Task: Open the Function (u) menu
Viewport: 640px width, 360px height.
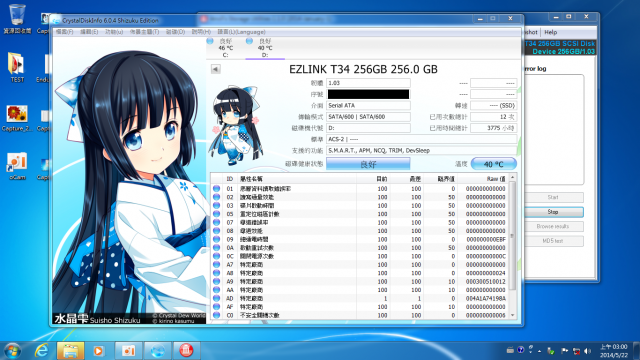Action: click(x=114, y=32)
